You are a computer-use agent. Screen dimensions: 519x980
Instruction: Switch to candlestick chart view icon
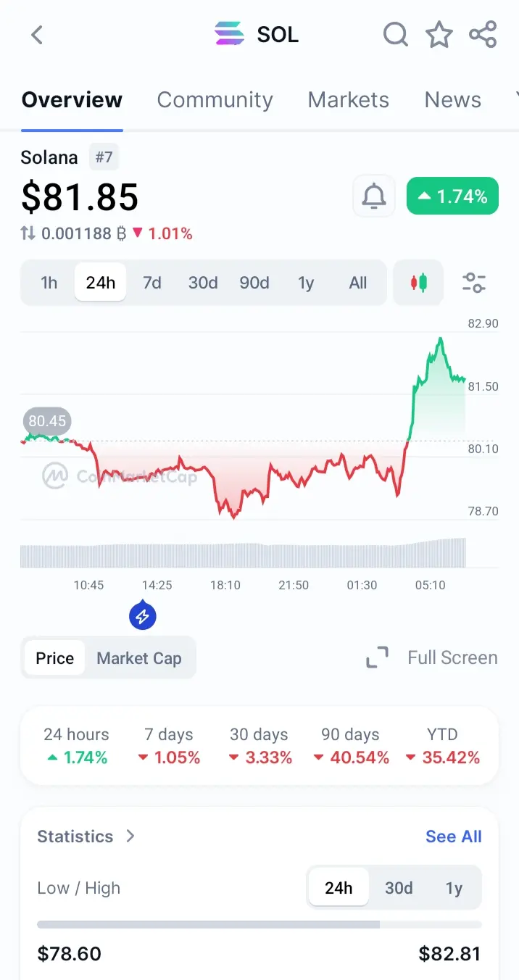tap(418, 283)
